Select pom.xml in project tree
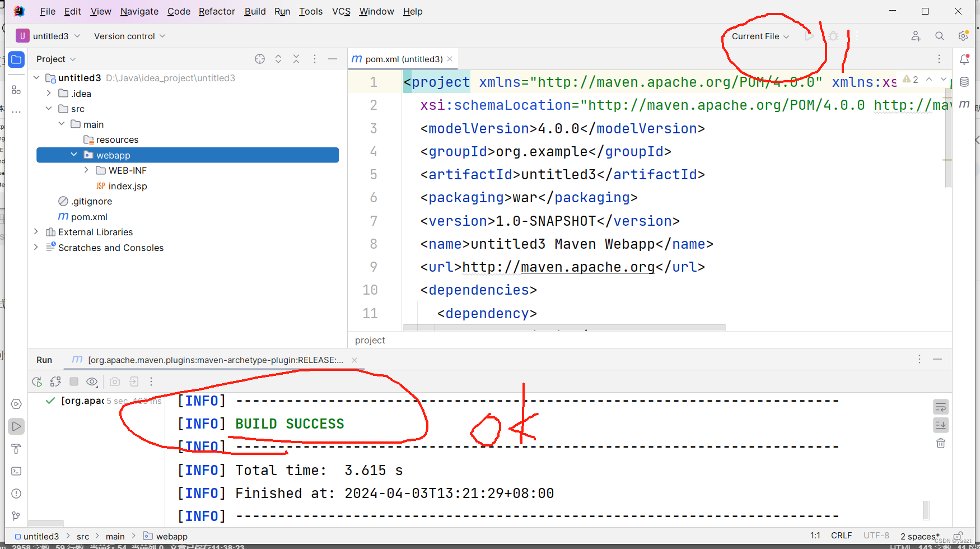980x549 pixels. coord(83,217)
